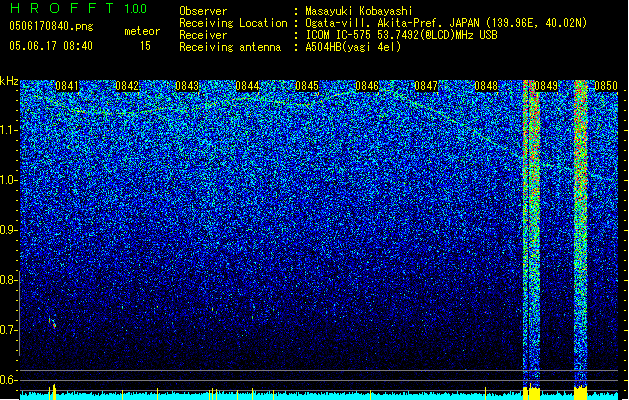The height and width of the screenshot is (400, 629).
Task: Click the 0849 time marker
Action: [x=546, y=86]
